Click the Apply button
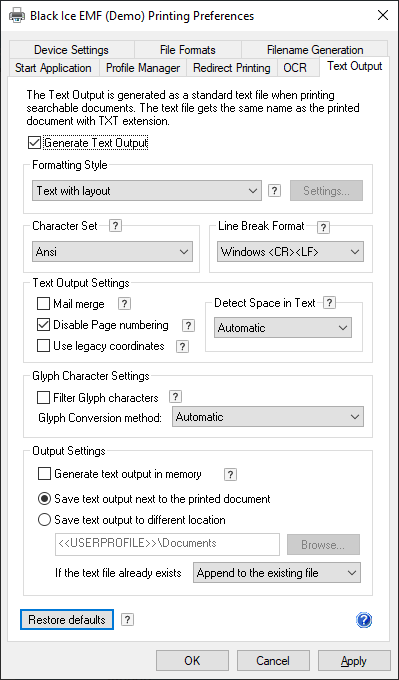Image resolution: width=399 pixels, height=680 pixels. click(x=354, y=661)
